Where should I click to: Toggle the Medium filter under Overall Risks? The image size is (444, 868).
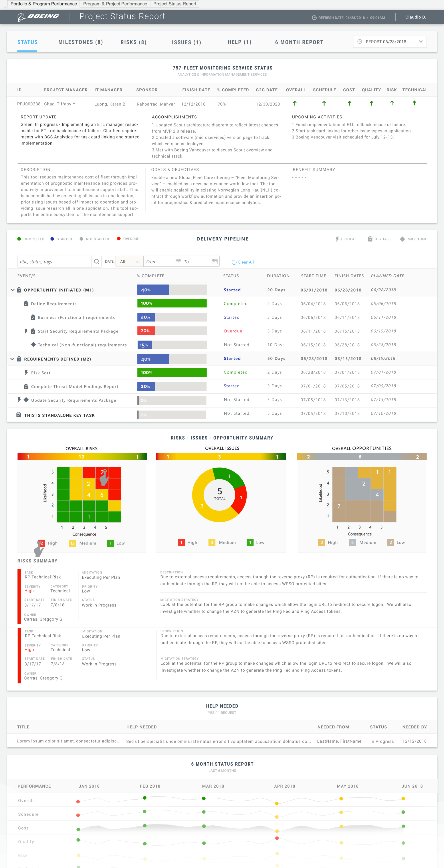[x=82, y=543]
